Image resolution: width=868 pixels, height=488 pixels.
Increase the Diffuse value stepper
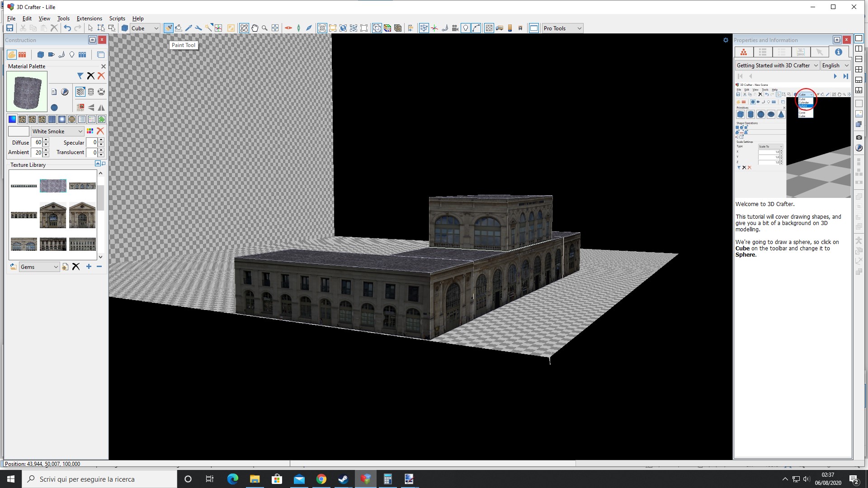(46, 140)
